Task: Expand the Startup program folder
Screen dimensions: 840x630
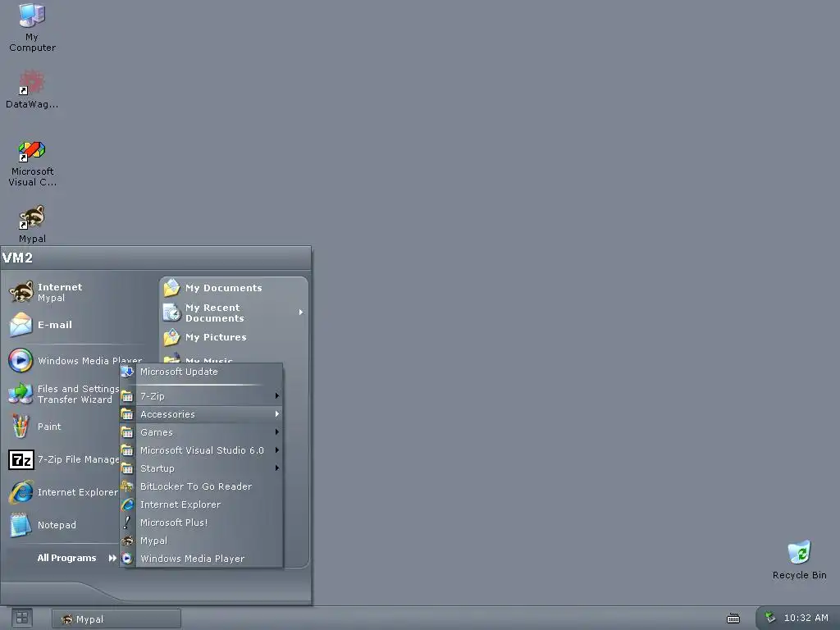Action: (201, 468)
